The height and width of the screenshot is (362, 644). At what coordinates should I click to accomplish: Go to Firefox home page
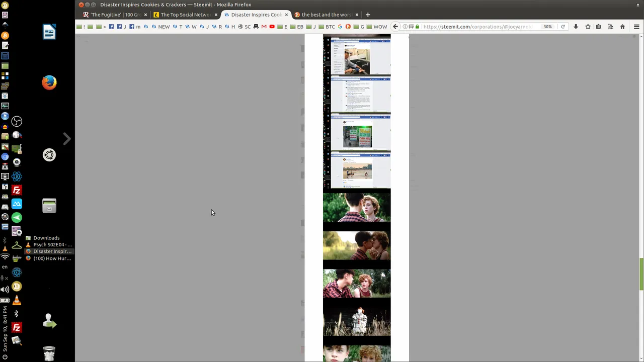click(622, 27)
